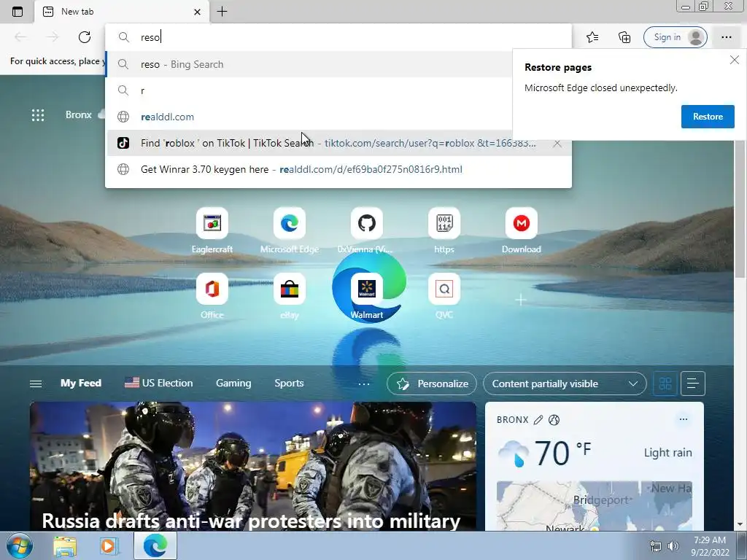Screen dimensions: 747x560
Task: Open the QVC quick link tile
Action: 444,296
